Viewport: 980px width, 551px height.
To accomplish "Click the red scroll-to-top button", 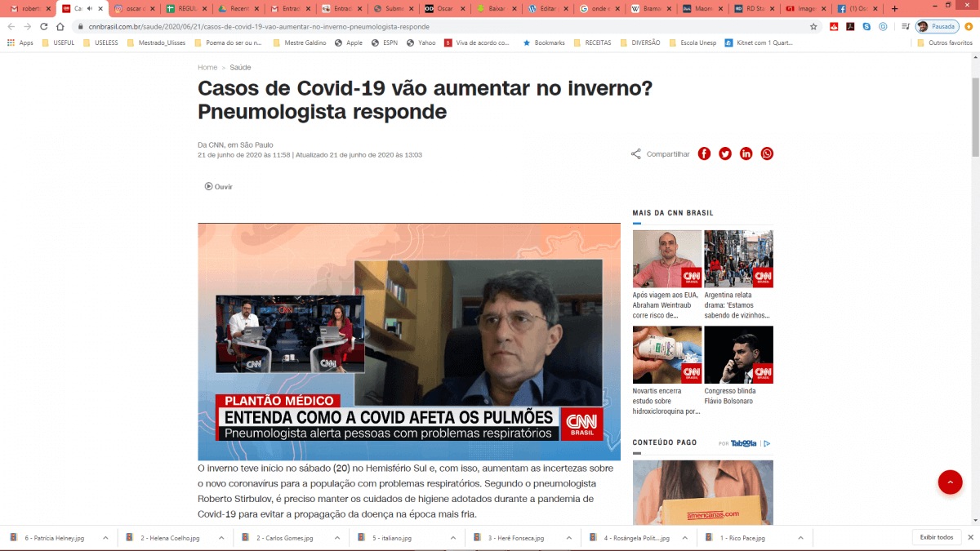I will (950, 482).
